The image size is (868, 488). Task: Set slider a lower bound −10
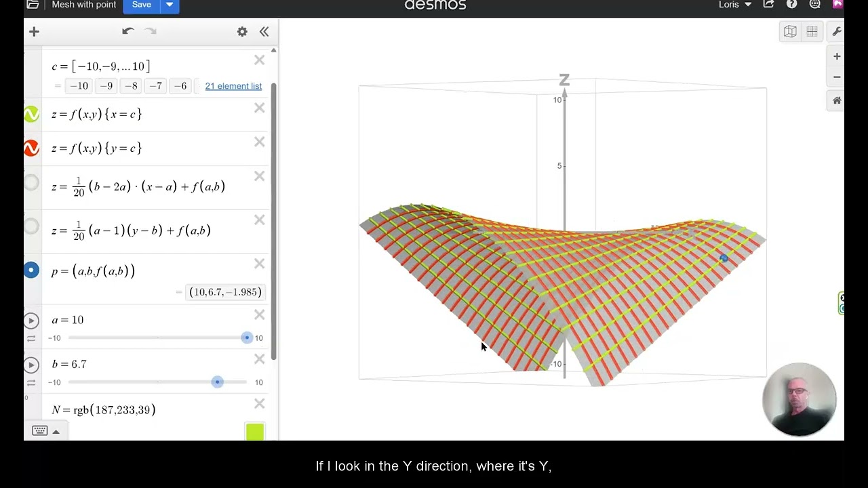(54, 338)
